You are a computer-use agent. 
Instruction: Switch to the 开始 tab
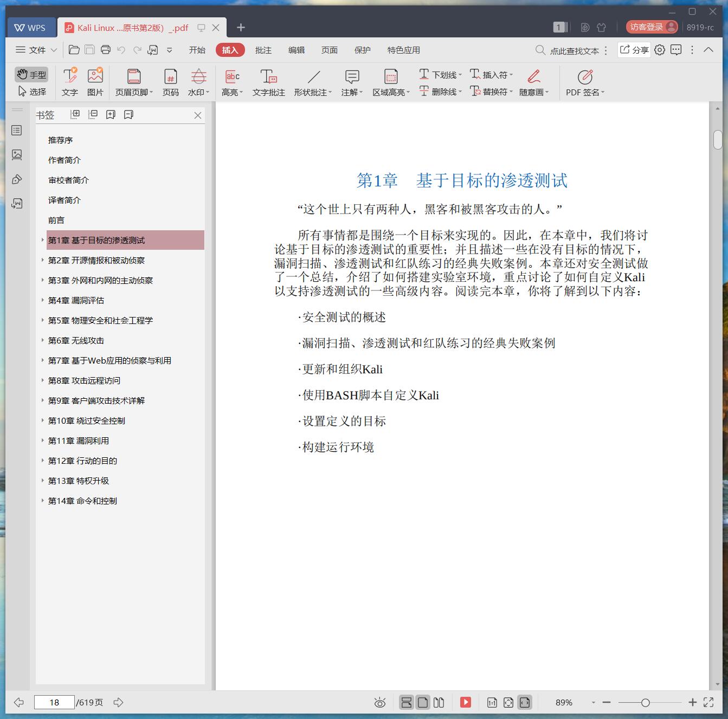pos(197,50)
